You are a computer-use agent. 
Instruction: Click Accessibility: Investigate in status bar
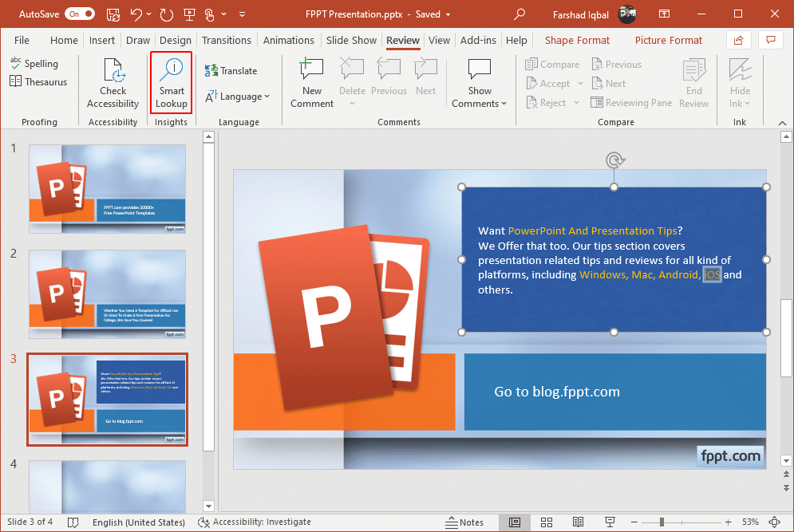(x=255, y=522)
